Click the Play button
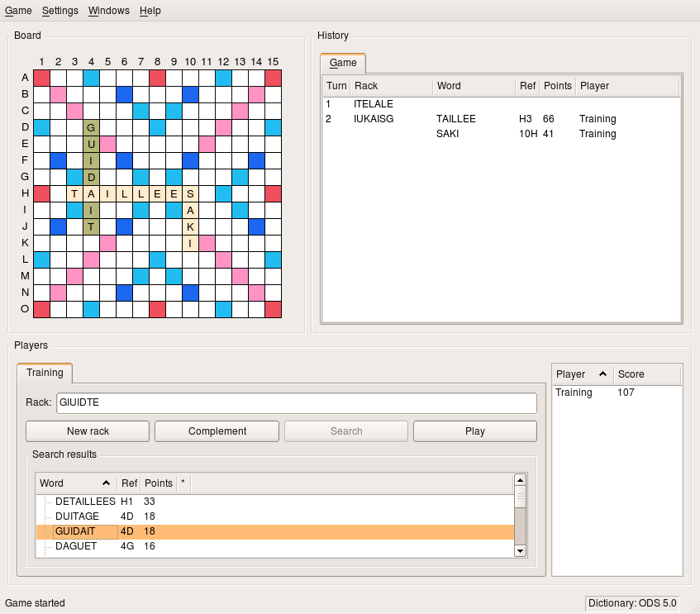Image resolution: width=700 pixels, height=614 pixels. click(x=474, y=431)
